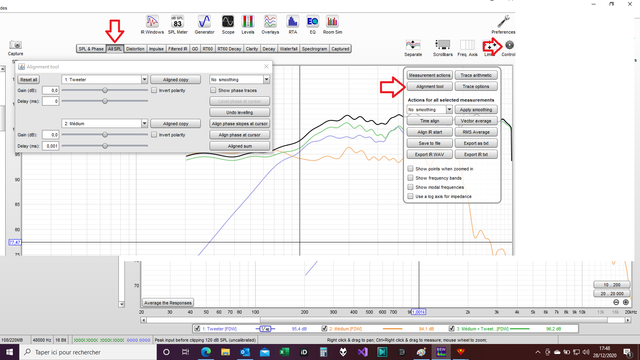Open smoothing dropdown beside Apply smoothing
The width and height of the screenshot is (640, 360).
449,109
